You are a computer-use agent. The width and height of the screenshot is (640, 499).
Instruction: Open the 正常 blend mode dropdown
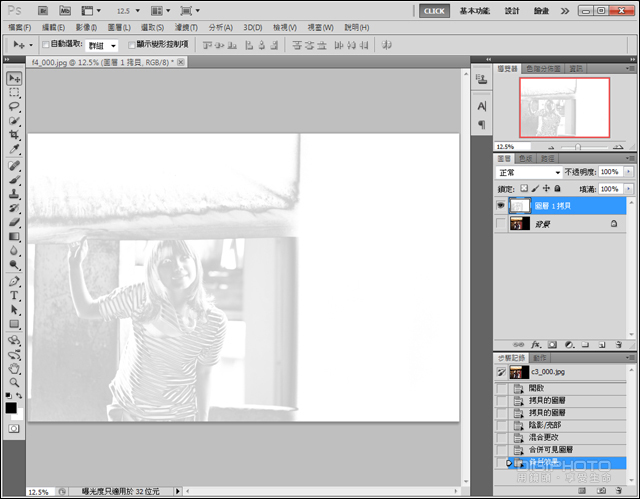click(529, 173)
